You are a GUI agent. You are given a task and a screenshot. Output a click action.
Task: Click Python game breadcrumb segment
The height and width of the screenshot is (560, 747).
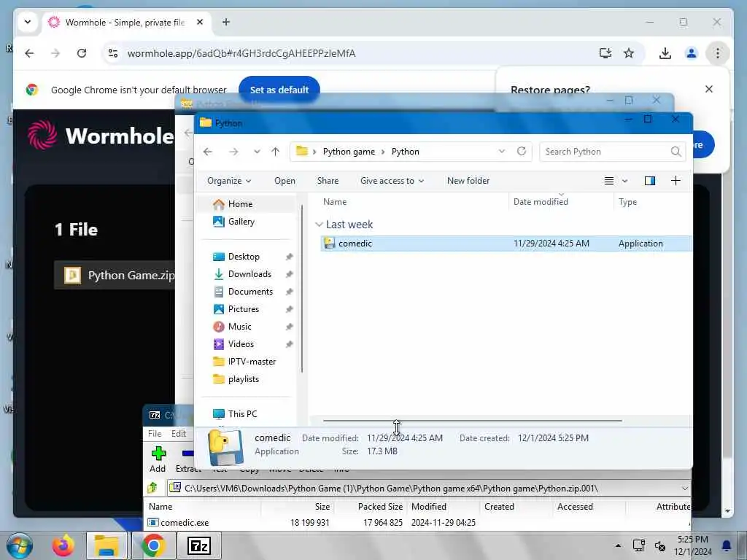pos(349,152)
